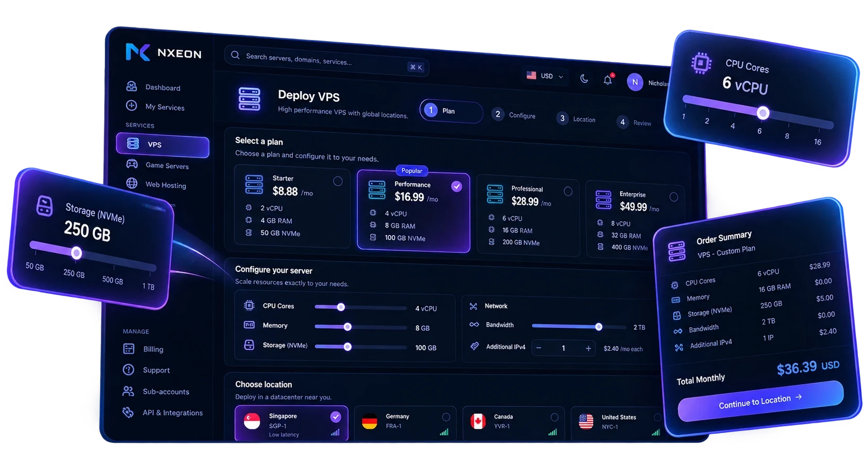Adjust the Memory slider handle
868x471 pixels.
click(347, 327)
